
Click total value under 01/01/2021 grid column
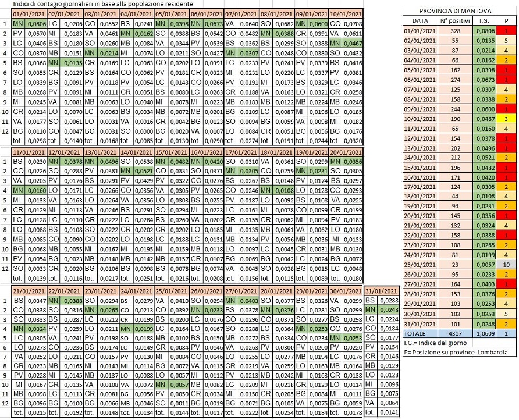37,141
